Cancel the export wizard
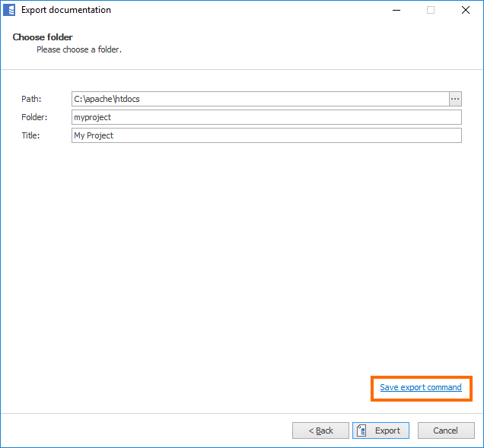The height and width of the screenshot is (448, 484). pyautogui.click(x=445, y=431)
